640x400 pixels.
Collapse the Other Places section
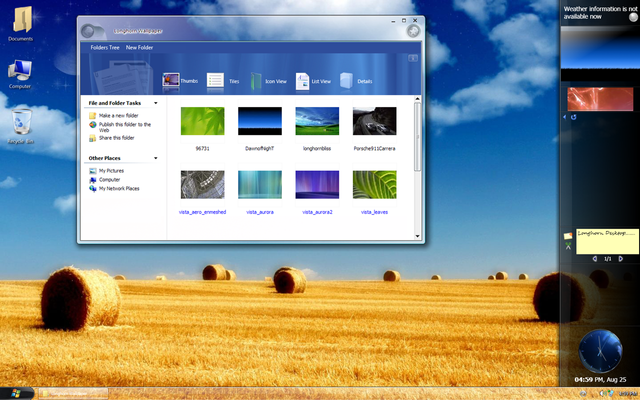pyautogui.click(x=156, y=158)
